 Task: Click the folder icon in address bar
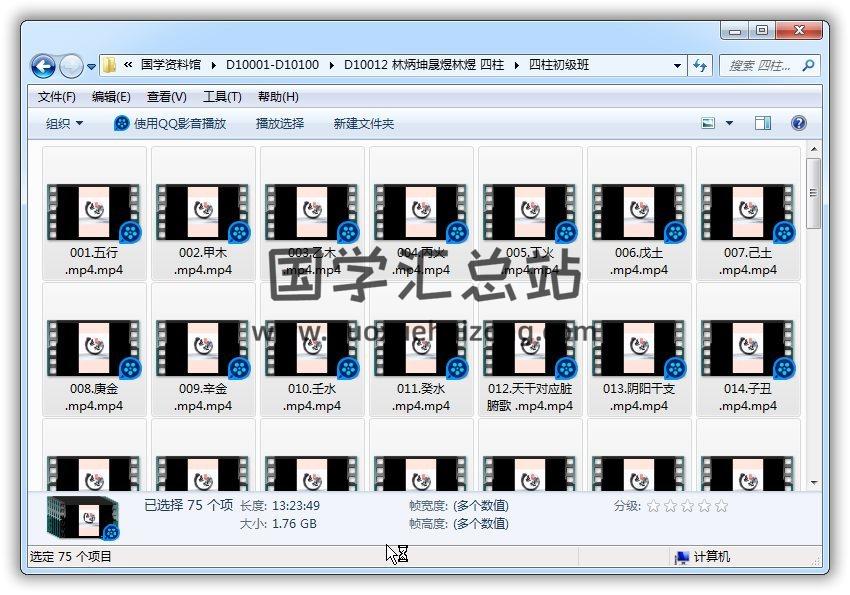(110, 65)
